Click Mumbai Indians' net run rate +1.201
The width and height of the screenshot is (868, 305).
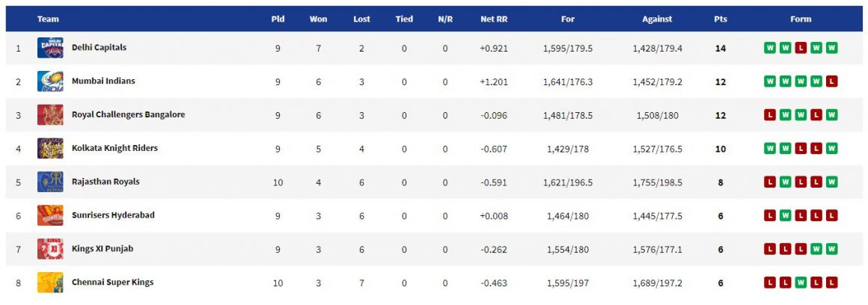[x=494, y=81]
